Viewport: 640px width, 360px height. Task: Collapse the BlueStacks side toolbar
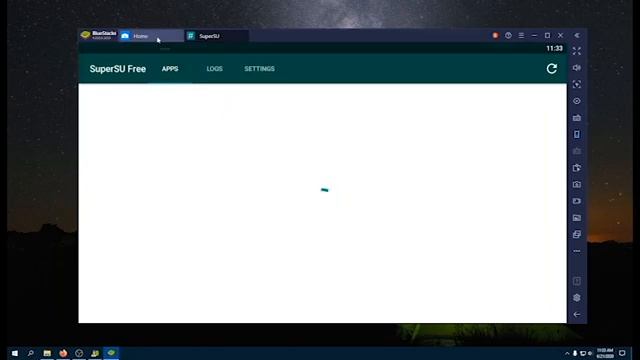(x=577, y=36)
